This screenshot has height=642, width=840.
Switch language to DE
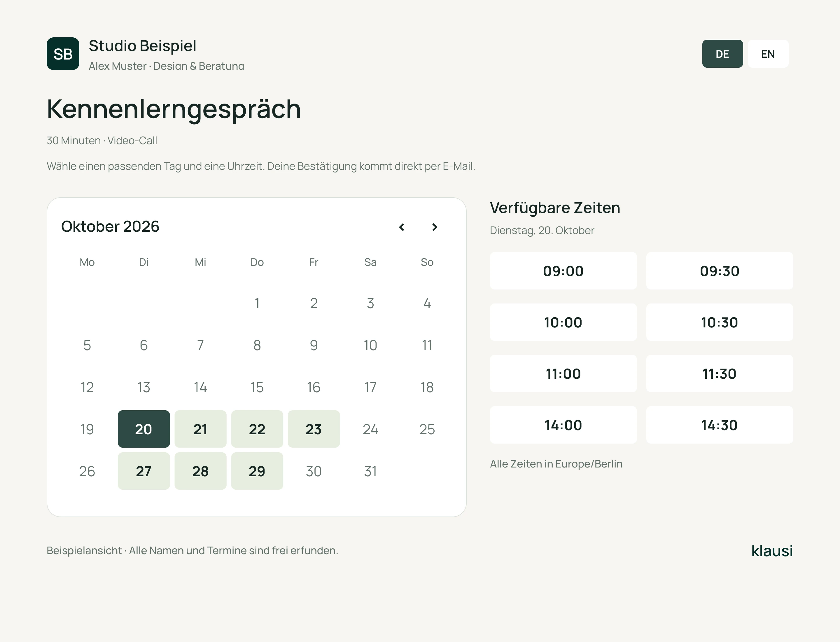point(722,54)
